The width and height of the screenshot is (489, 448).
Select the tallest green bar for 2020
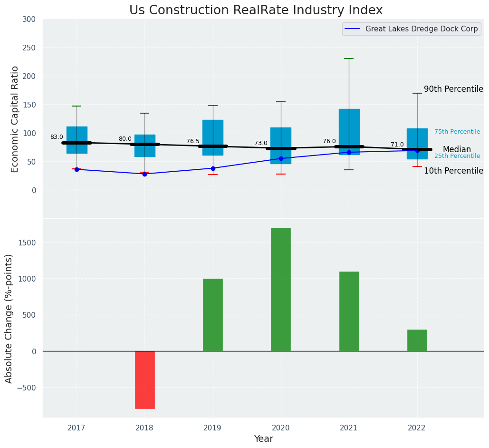coord(280,289)
